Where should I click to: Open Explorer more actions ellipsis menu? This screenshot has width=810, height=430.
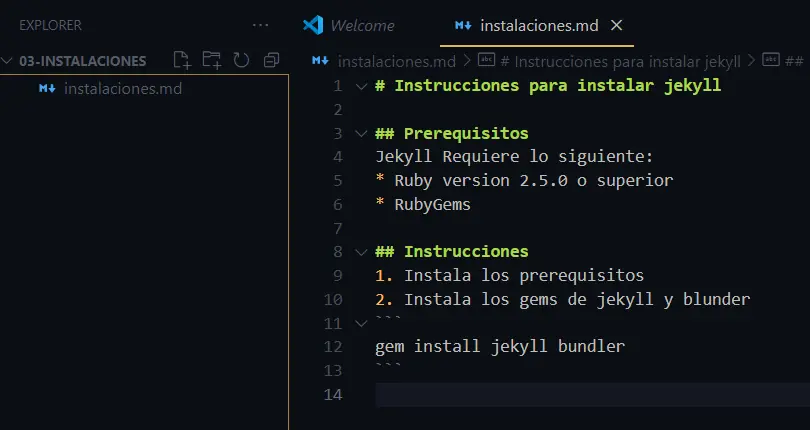pos(260,25)
